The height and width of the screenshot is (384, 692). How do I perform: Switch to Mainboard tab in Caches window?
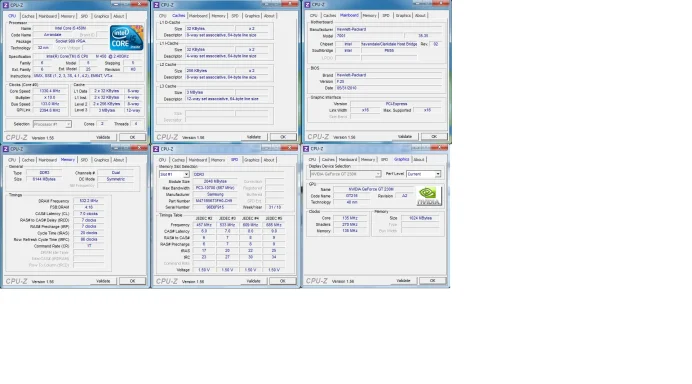(x=198, y=16)
